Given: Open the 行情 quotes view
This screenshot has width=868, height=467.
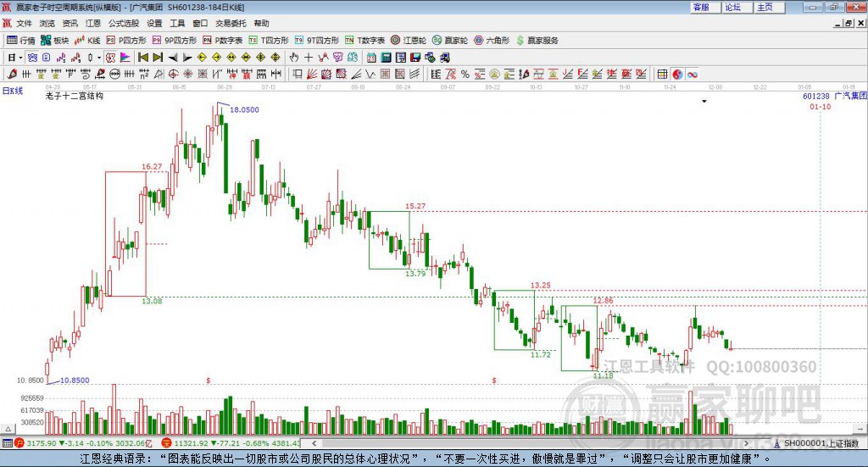Looking at the screenshot, I should pyautogui.click(x=21, y=41).
